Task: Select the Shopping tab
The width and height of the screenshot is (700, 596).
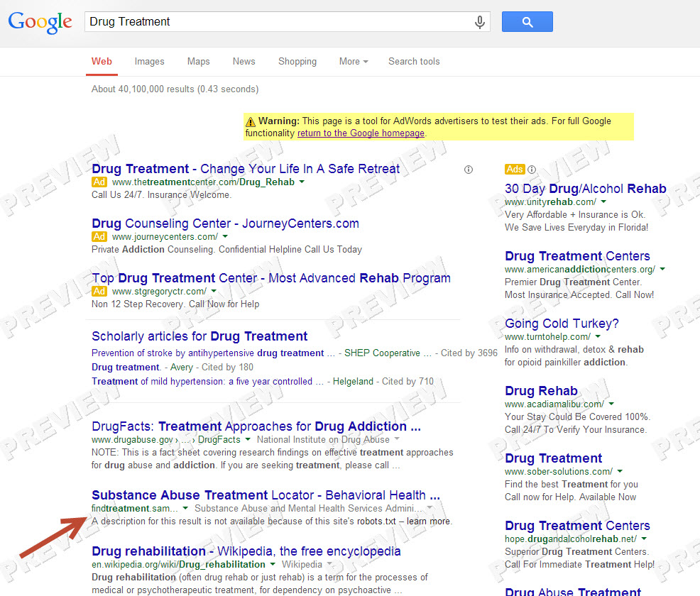Action: [297, 62]
